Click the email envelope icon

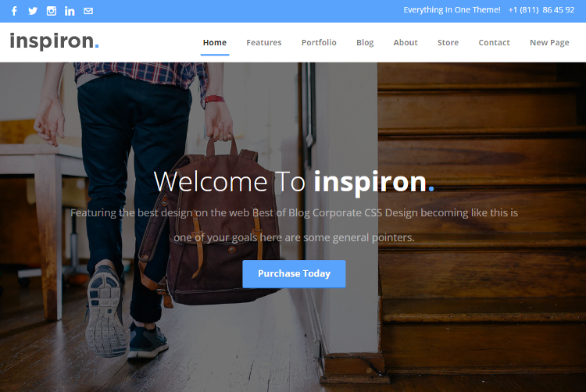(x=88, y=11)
